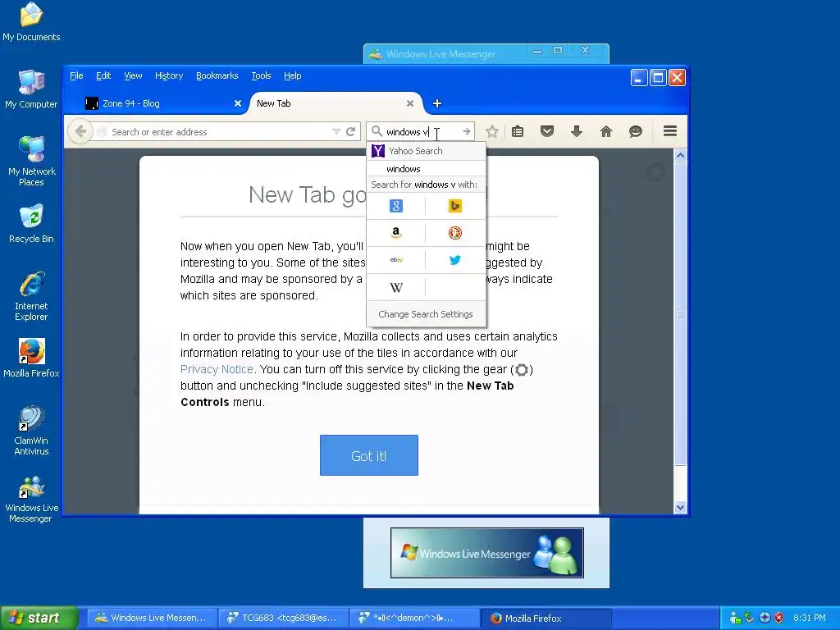Save to Pocket icon
The image size is (840, 630).
[547, 131]
